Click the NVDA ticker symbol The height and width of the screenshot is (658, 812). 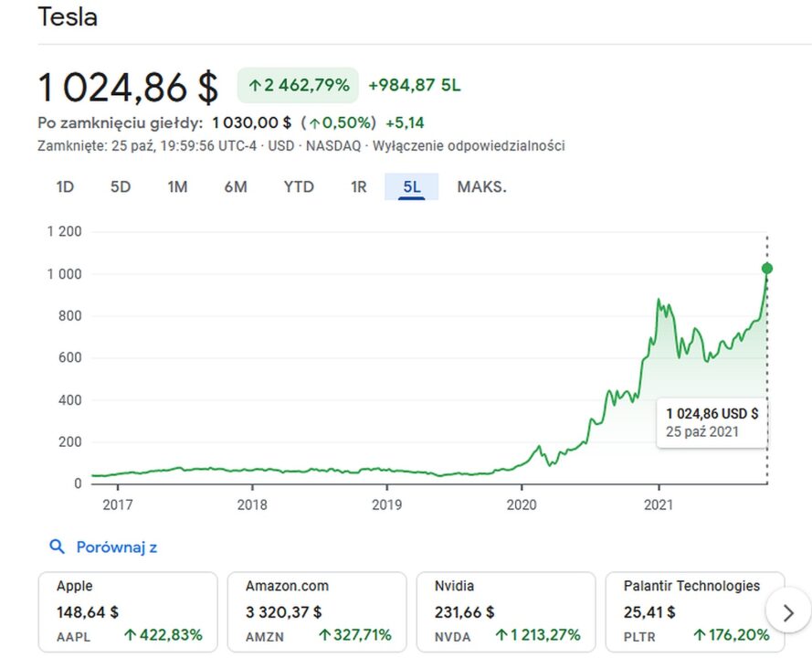click(x=453, y=637)
